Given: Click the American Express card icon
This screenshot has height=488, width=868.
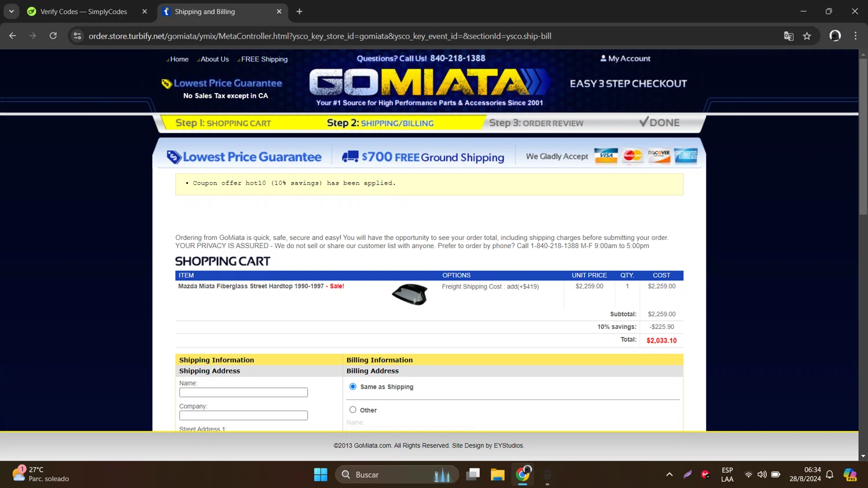Looking at the screenshot, I should 686,156.
